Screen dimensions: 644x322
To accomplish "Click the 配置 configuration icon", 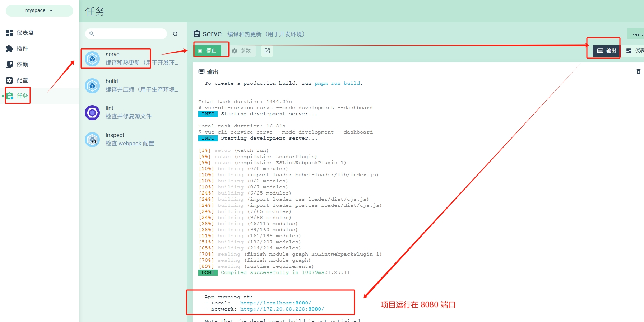I will coord(9,80).
